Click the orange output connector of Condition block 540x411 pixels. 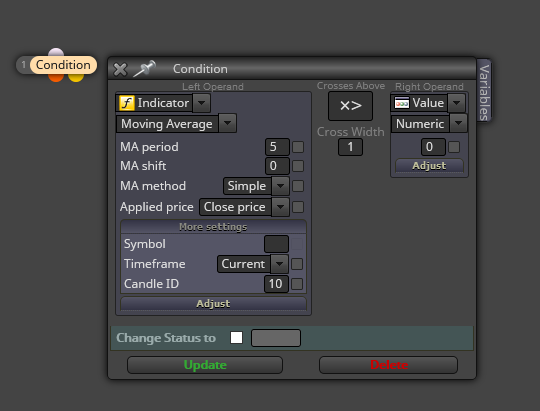56,78
